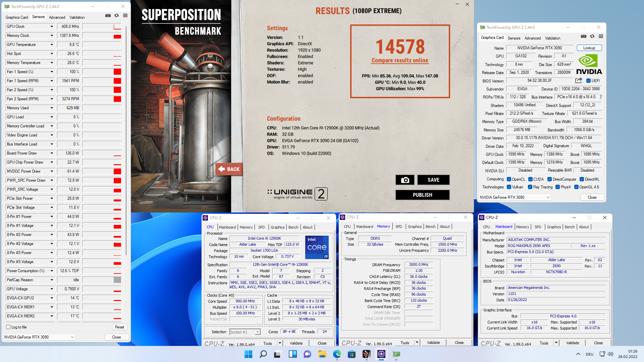644x362 pixels.
Task: Click GPU-Z Sensors vertical scrollbar
Action: [x=126, y=141]
